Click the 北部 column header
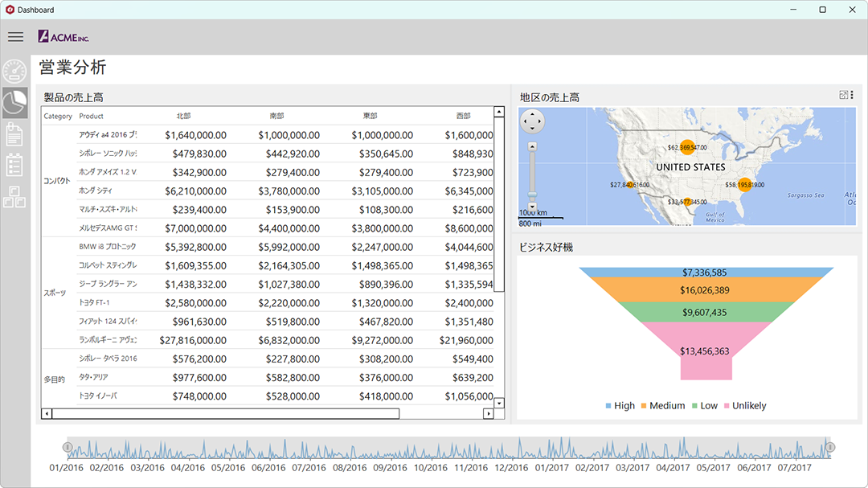The height and width of the screenshot is (488, 868). point(184,116)
